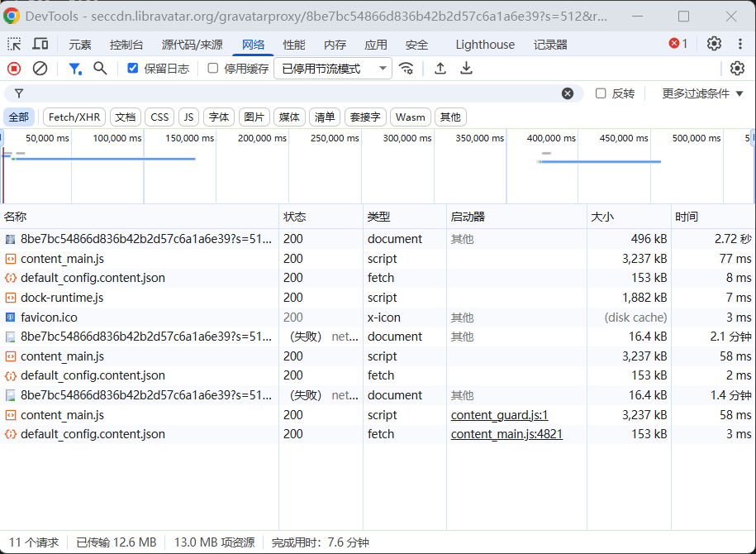Sort by 状态 status column header
The image size is (756, 554).
[x=321, y=217]
